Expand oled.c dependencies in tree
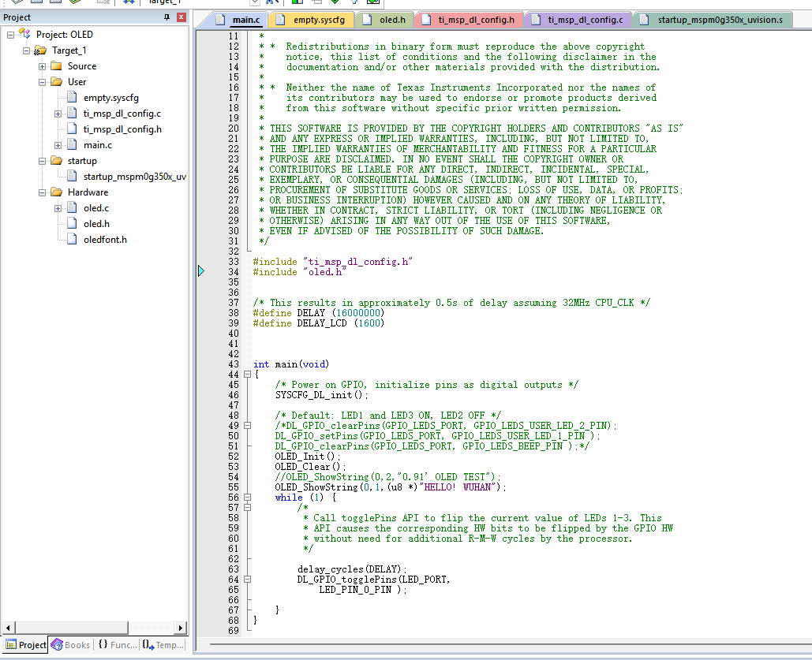The width and height of the screenshot is (812, 660). point(58,209)
